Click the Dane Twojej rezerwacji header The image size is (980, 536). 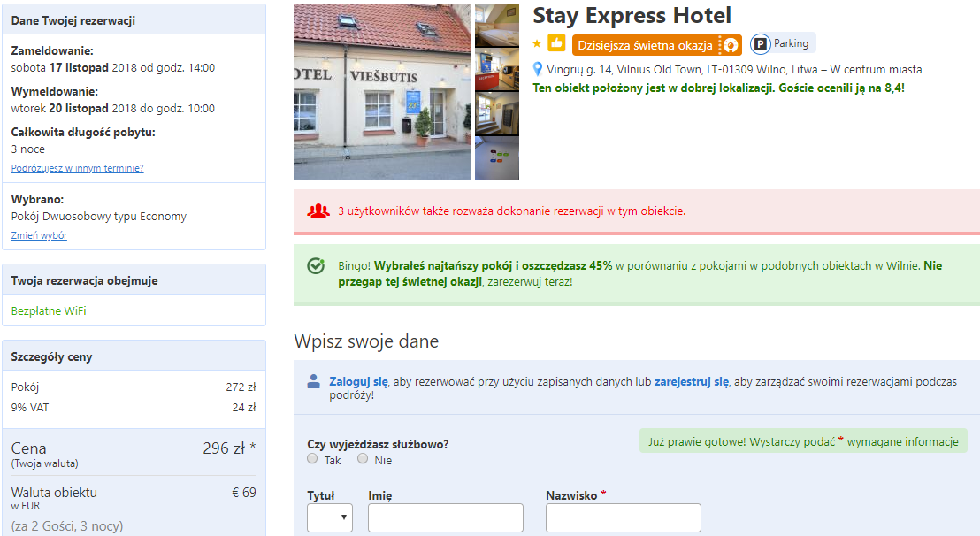pos(134,20)
